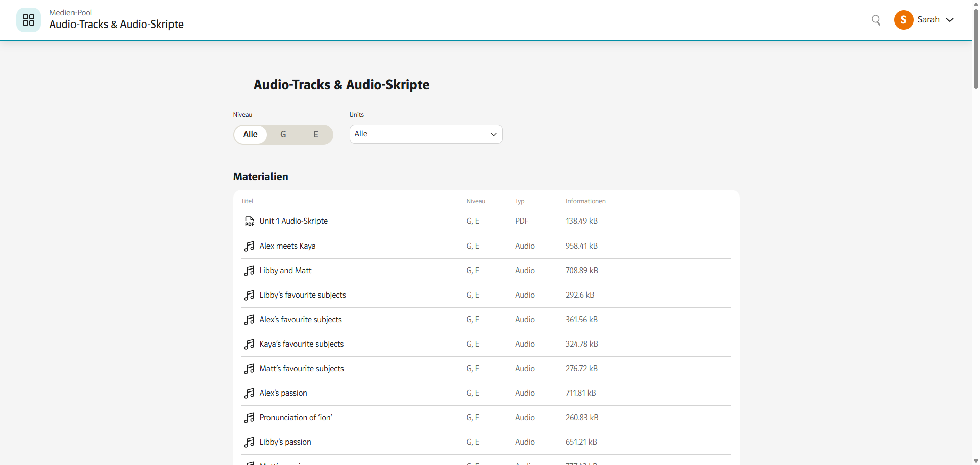Click the PDF icon for Unit 1 Audio-Skripte
The width and height of the screenshot is (980, 465).
point(249,221)
